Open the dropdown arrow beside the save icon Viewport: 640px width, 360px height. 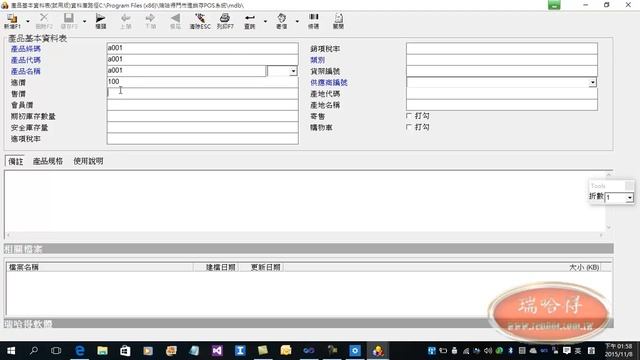[x=84, y=21]
